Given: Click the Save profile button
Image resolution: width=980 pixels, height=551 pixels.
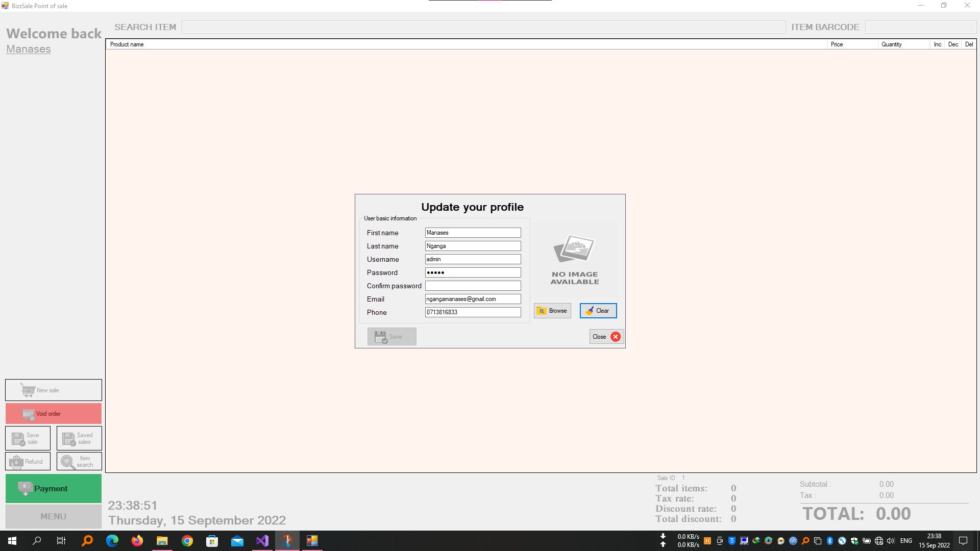Looking at the screenshot, I should (391, 337).
